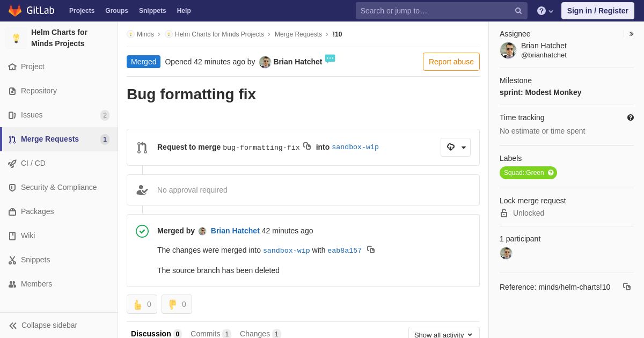Viewport: 644px width, 338px height.
Task: Click the Collapse sidebar double-chevron icon
Action: point(13,326)
